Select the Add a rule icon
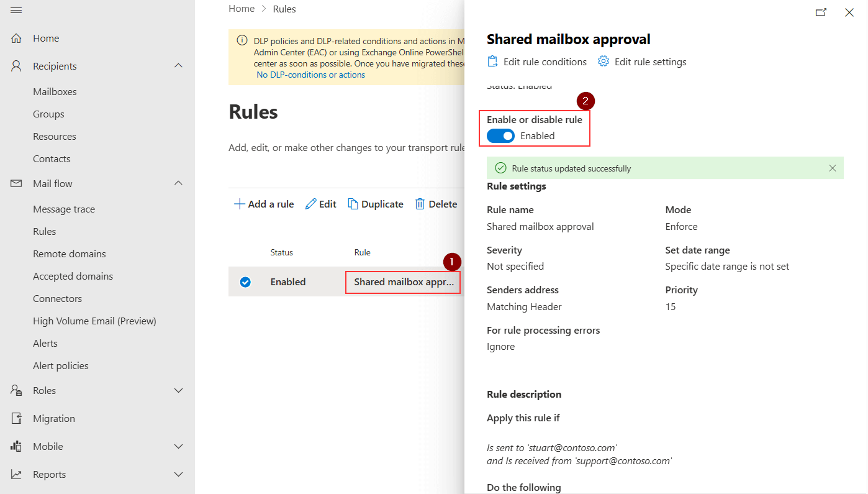The image size is (868, 494). click(x=240, y=203)
